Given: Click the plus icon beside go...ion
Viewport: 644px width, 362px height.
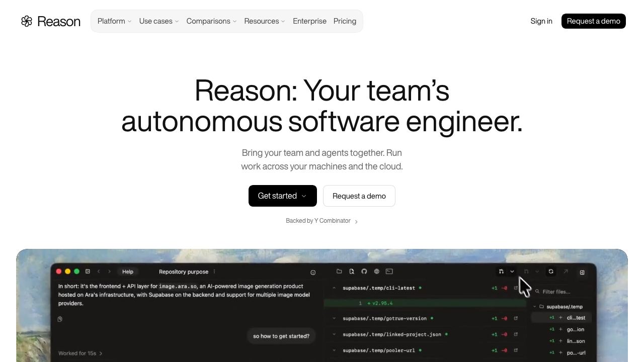Looking at the screenshot, I should [560, 329].
